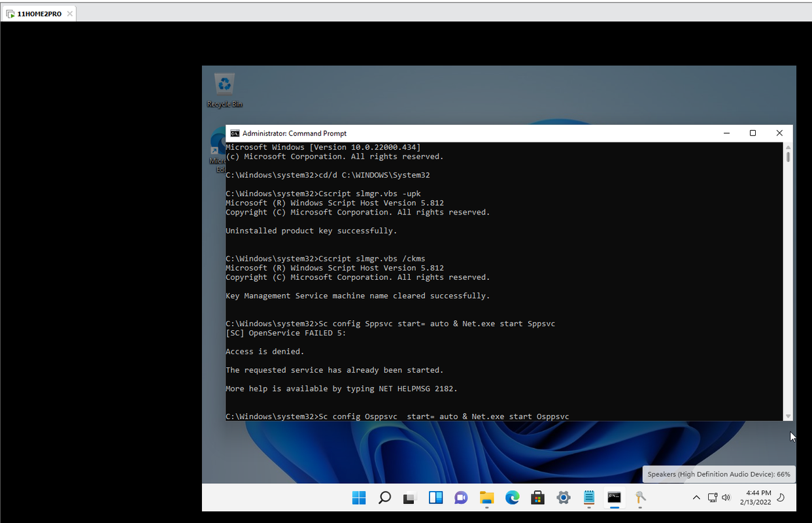Click the "Cscript slmgr.vbs -upk" command line

323,194
